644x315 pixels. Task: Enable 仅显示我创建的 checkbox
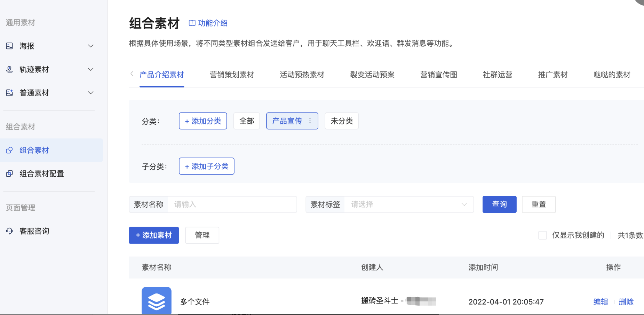(542, 235)
